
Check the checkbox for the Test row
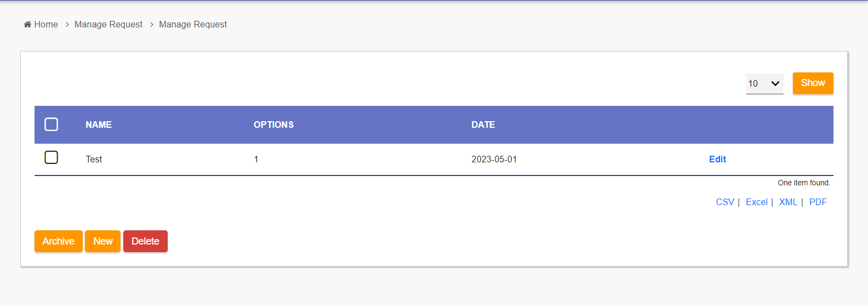click(52, 158)
